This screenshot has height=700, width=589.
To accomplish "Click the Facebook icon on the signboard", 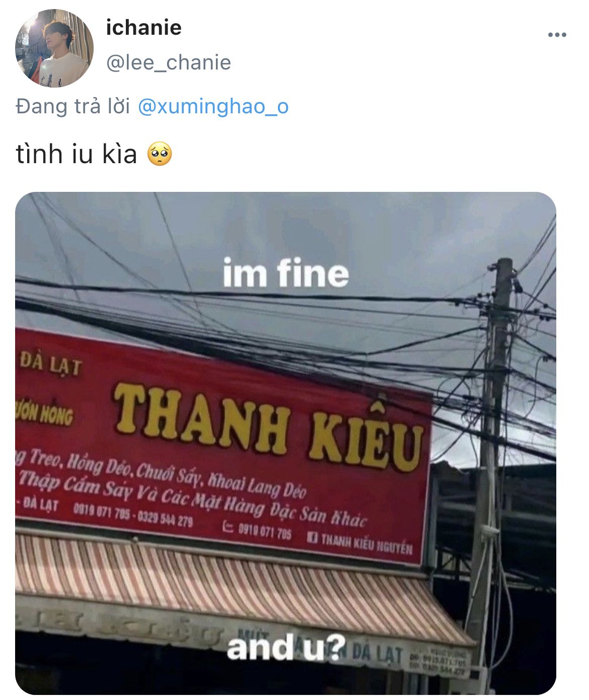I will (x=313, y=538).
